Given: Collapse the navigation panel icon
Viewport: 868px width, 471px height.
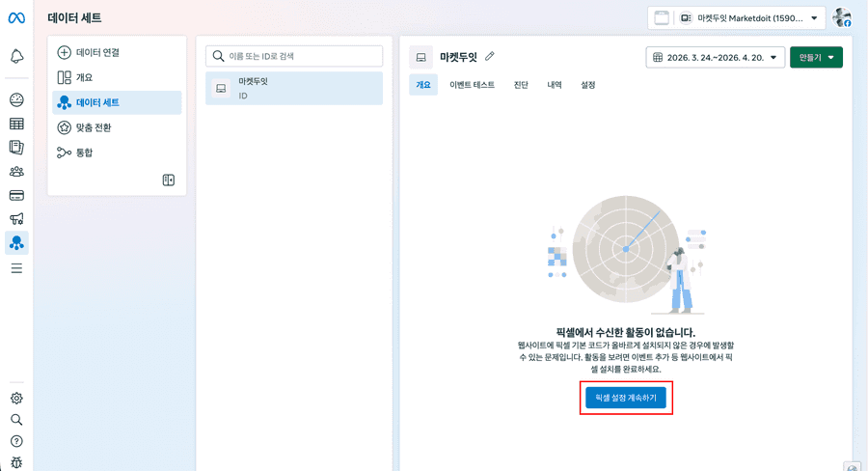Looking at the screenshot, I should [x=169, y=180].
